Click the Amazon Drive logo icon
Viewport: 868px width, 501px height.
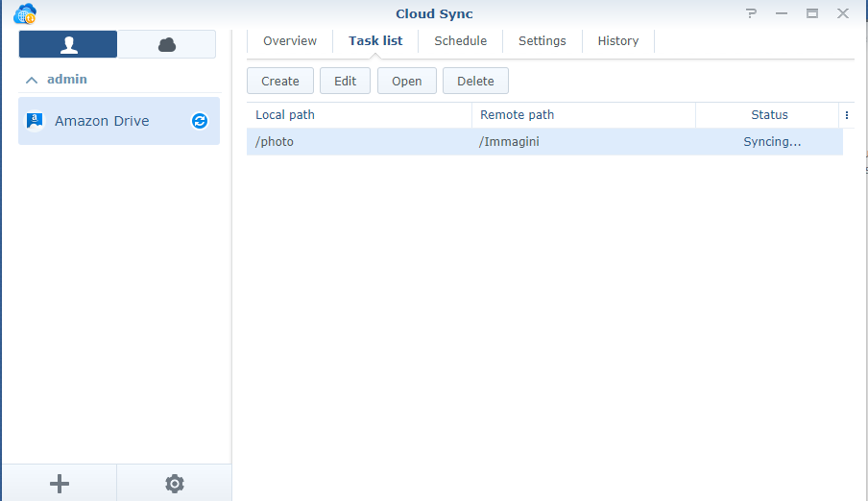(35, 121)
